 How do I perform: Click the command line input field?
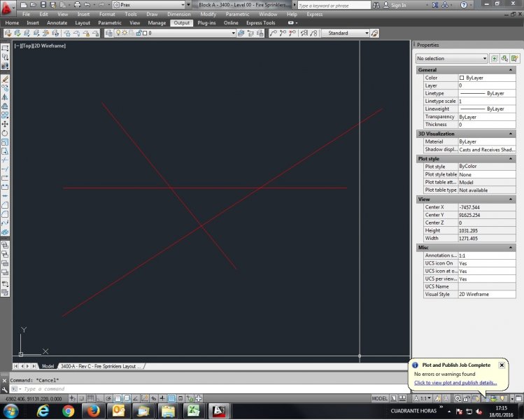pyautogui.click(x=214, y=389)
